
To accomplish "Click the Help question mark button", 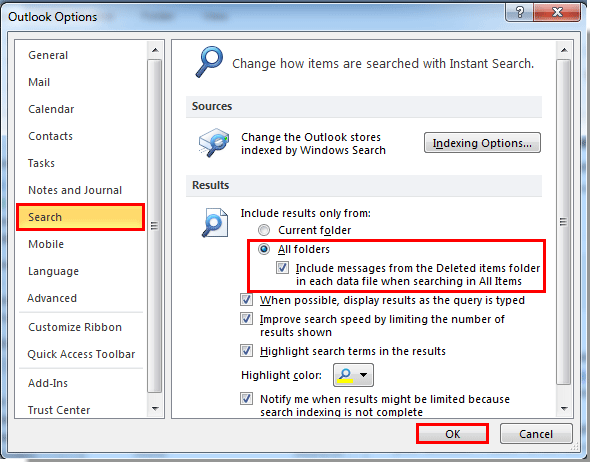I will pos(520,12).
